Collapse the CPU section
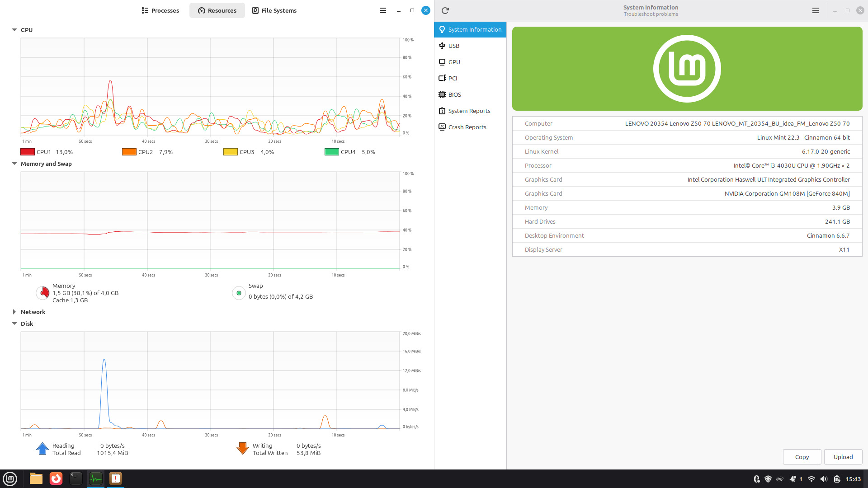Viewport: 868px width, 488px height. (x=14, y=30)
